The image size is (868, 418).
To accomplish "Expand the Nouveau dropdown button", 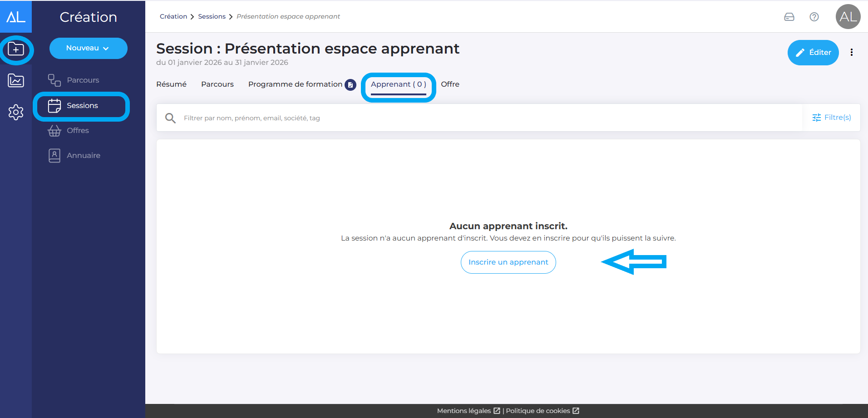I will click(x=88, y=48).
